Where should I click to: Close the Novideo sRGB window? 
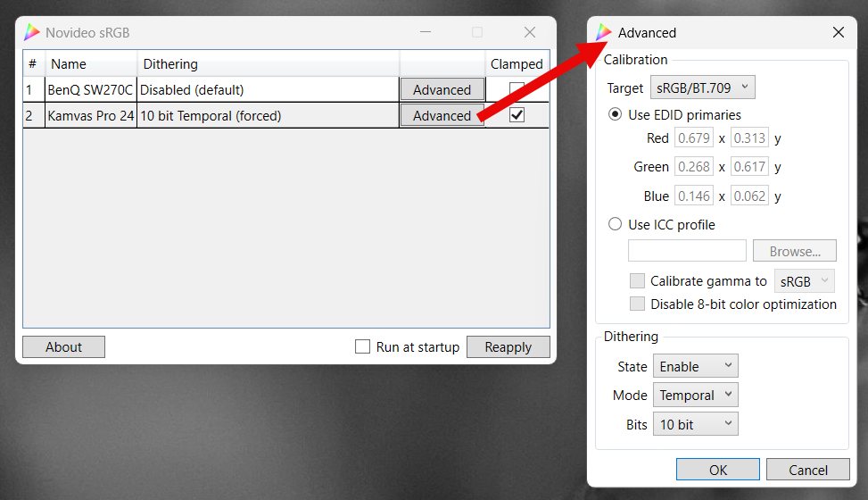click(530, 33)
